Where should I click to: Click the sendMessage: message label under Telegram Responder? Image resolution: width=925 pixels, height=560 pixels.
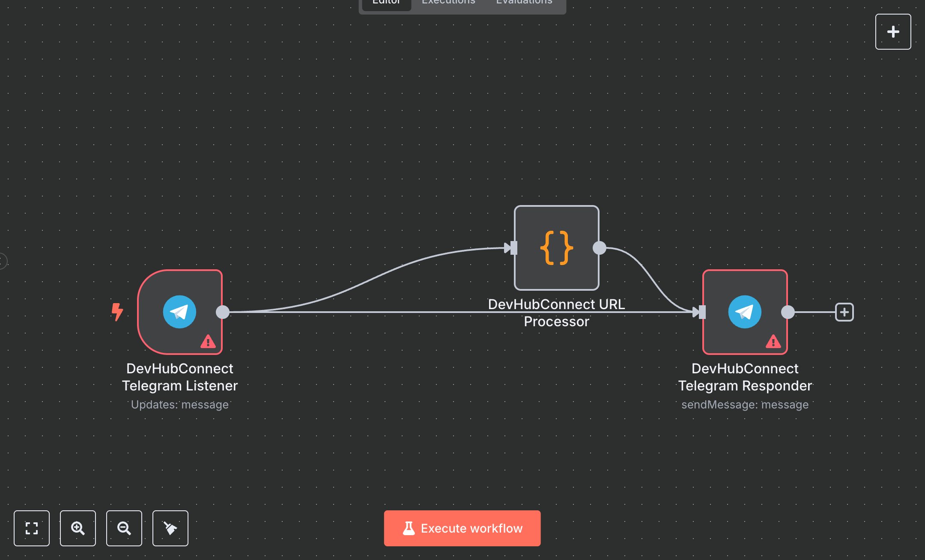click(x=745, y=404)
